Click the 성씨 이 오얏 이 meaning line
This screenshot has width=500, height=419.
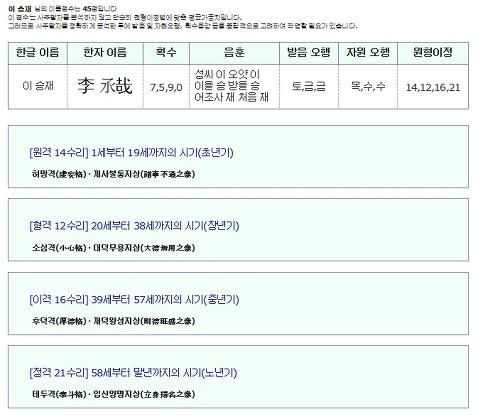click(227, 74)
